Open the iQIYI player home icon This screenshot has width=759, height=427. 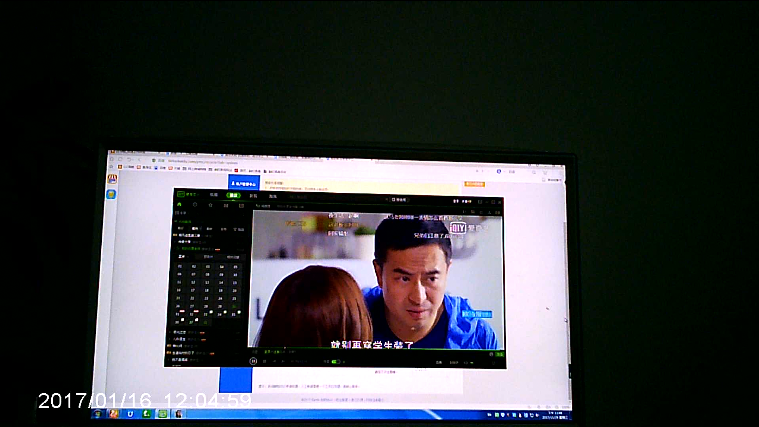tap(180, 205)
